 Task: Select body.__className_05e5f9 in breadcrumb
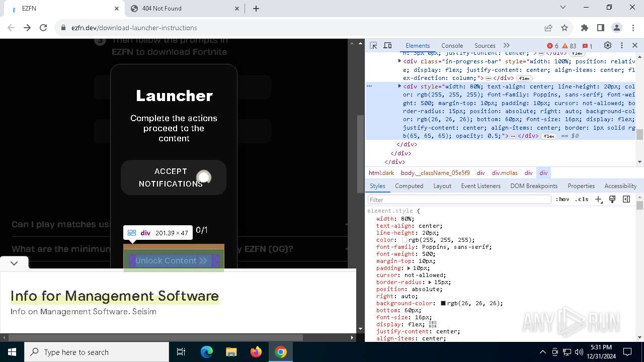click(435, 173)
